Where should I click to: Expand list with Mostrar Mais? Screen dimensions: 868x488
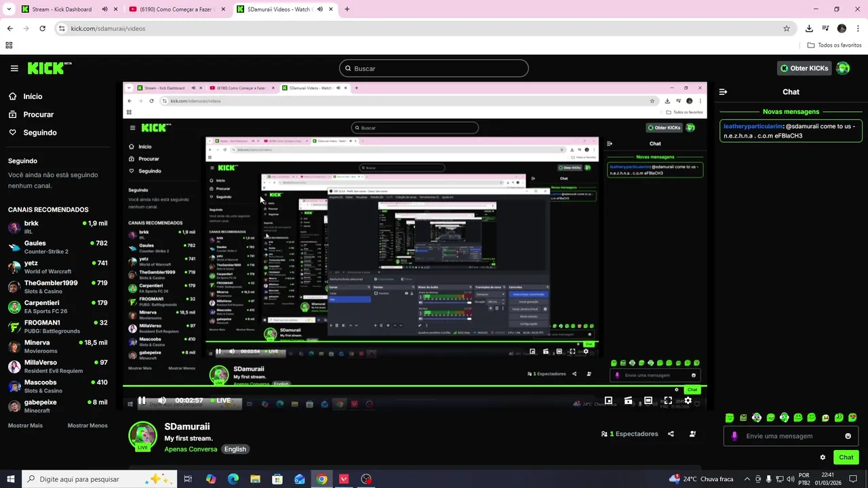point(25,426)
